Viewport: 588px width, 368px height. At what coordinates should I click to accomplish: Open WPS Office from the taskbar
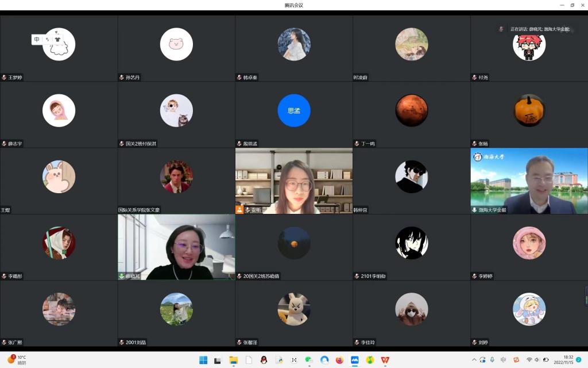click(385, 360)
